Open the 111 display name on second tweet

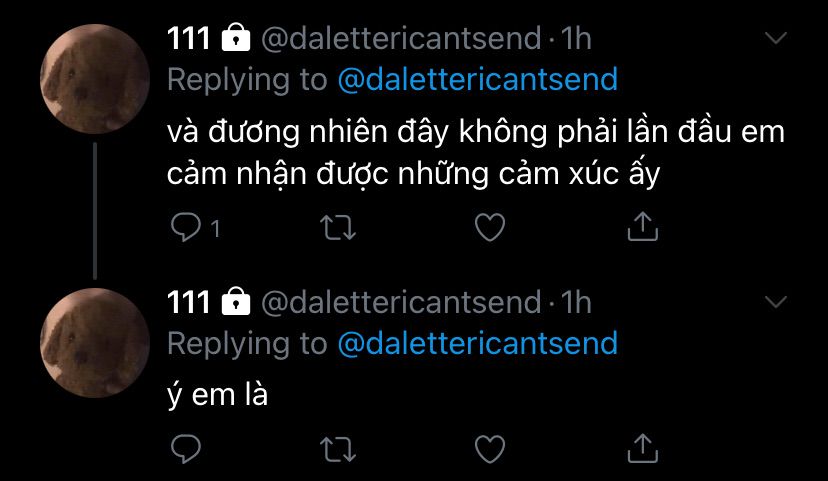pos(189,303)
